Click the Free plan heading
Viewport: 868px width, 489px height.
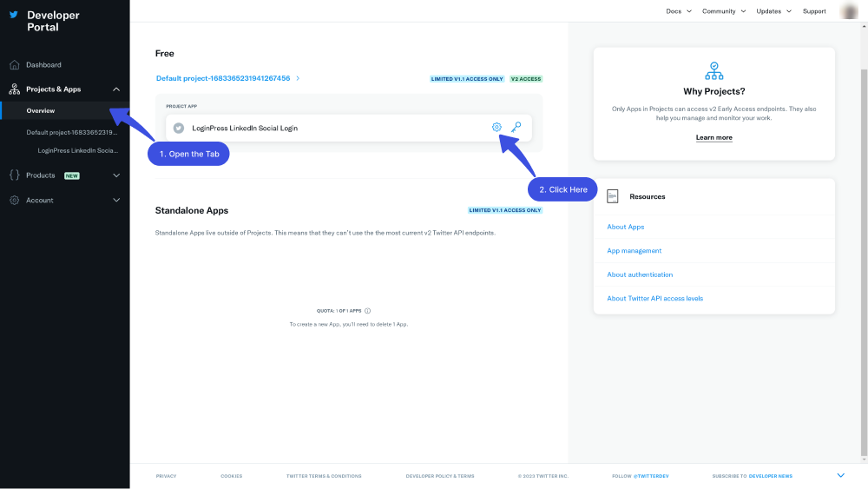(164, 53)
